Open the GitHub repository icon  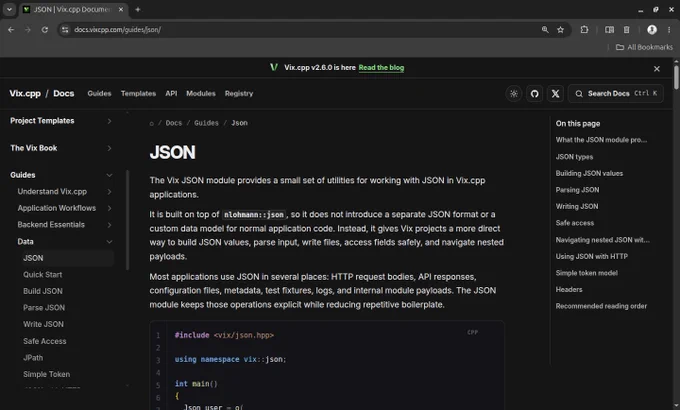534,94
